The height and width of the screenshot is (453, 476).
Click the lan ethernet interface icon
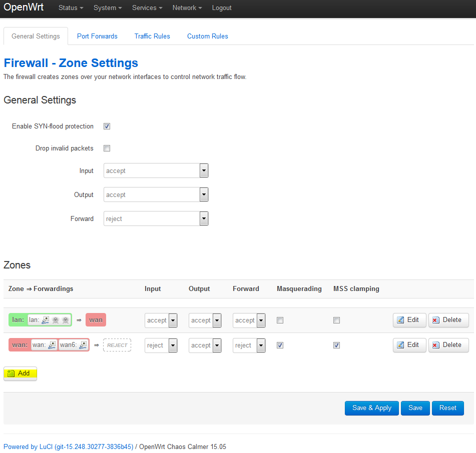(x=46, y=320)
